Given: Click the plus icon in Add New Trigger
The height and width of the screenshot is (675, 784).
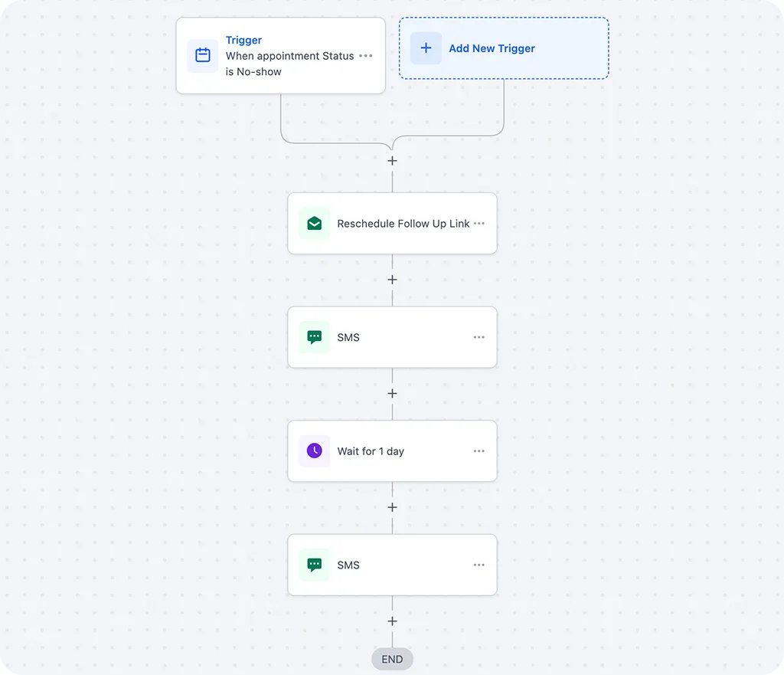Looking at the screenshot, I should click(426, 48).
